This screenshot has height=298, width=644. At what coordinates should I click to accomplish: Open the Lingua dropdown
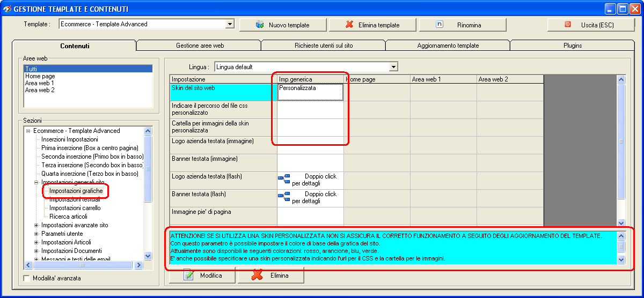click(394, 67)
